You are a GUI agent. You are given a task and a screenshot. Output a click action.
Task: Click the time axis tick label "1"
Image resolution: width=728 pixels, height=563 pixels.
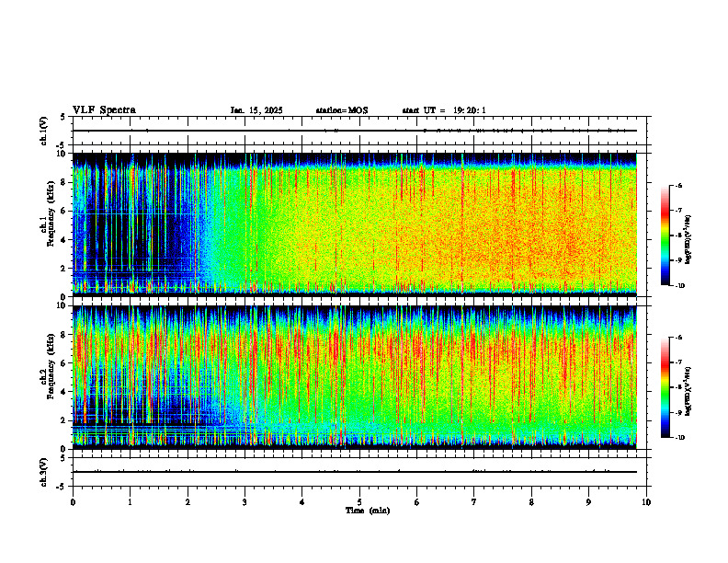tap(130, 502)
